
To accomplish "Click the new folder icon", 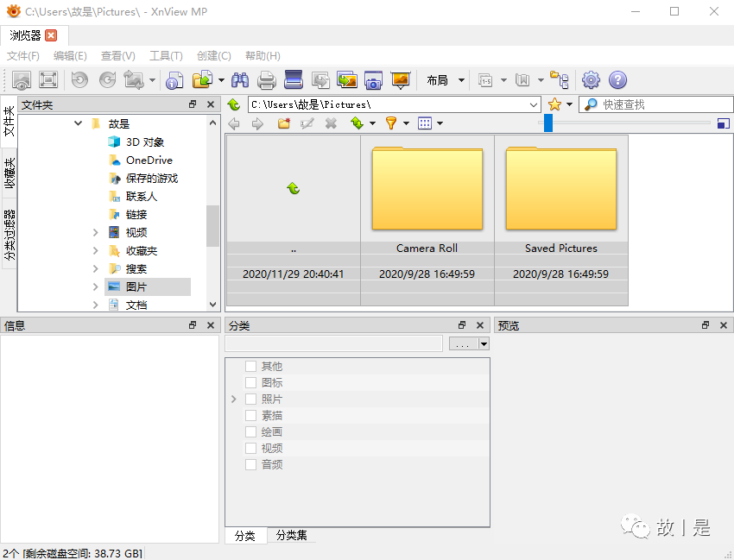I will [283, 123].
